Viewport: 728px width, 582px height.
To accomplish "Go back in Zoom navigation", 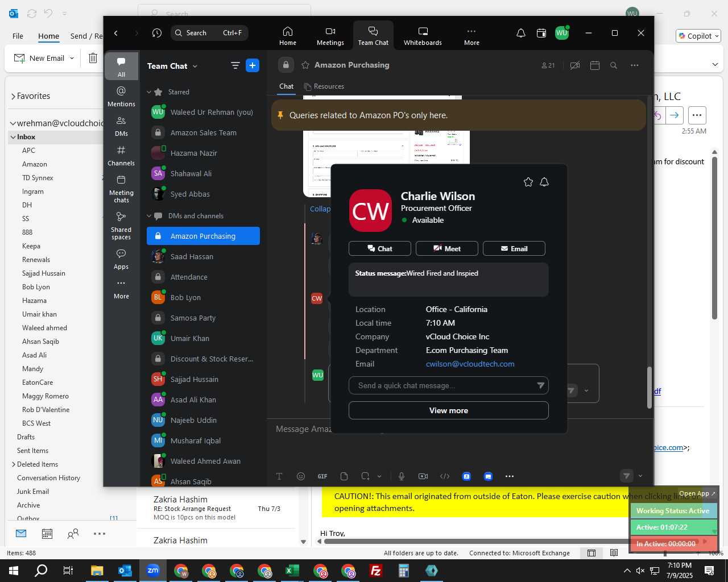I will click(x=116, y=33).
